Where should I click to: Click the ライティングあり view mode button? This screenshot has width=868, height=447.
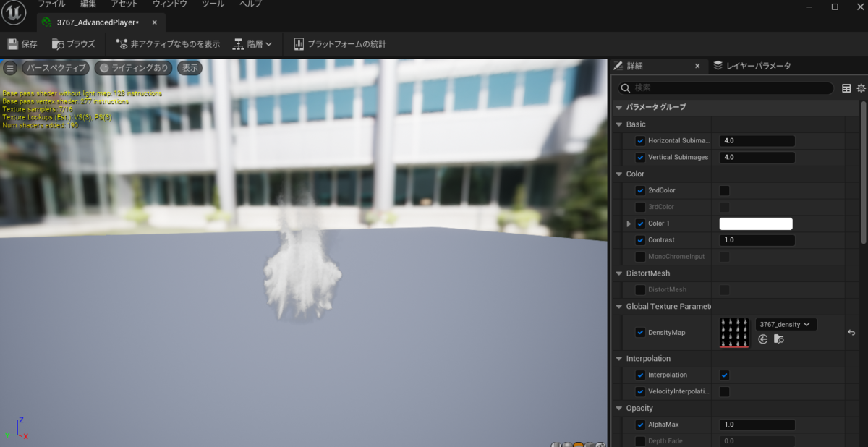coord(135,68)
